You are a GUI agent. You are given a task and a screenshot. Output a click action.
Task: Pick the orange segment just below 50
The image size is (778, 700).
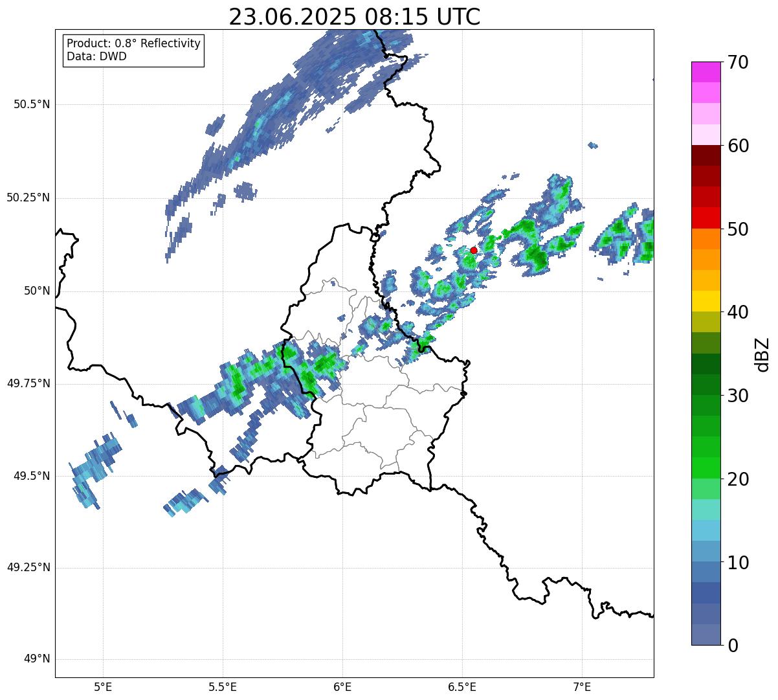706,239
